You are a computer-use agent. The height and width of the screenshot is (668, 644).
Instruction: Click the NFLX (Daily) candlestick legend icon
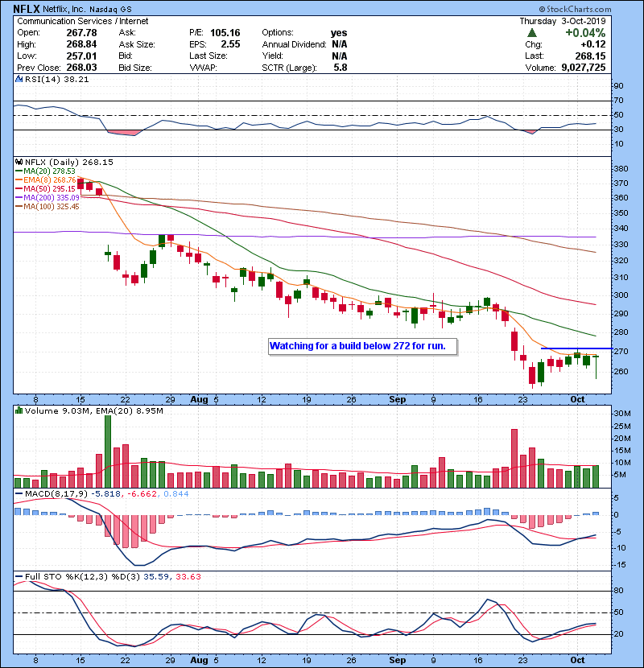pos(19,162)
